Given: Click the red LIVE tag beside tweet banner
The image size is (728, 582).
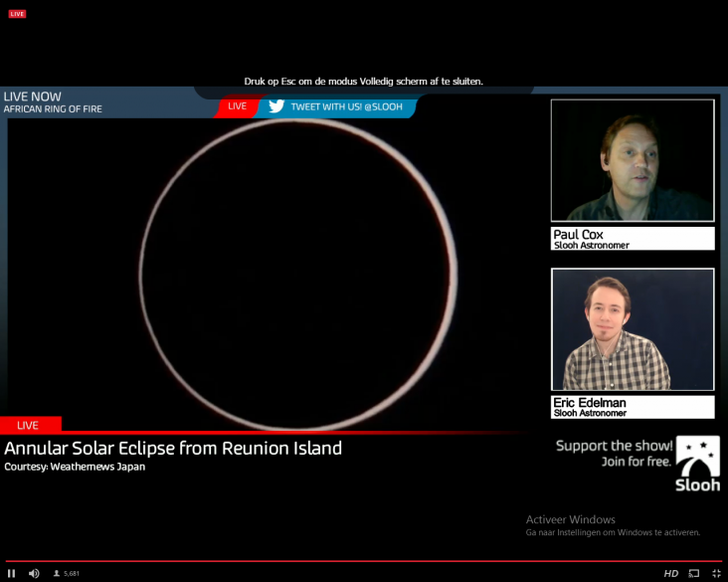Looking at the screenshot, I should point(238,106).
